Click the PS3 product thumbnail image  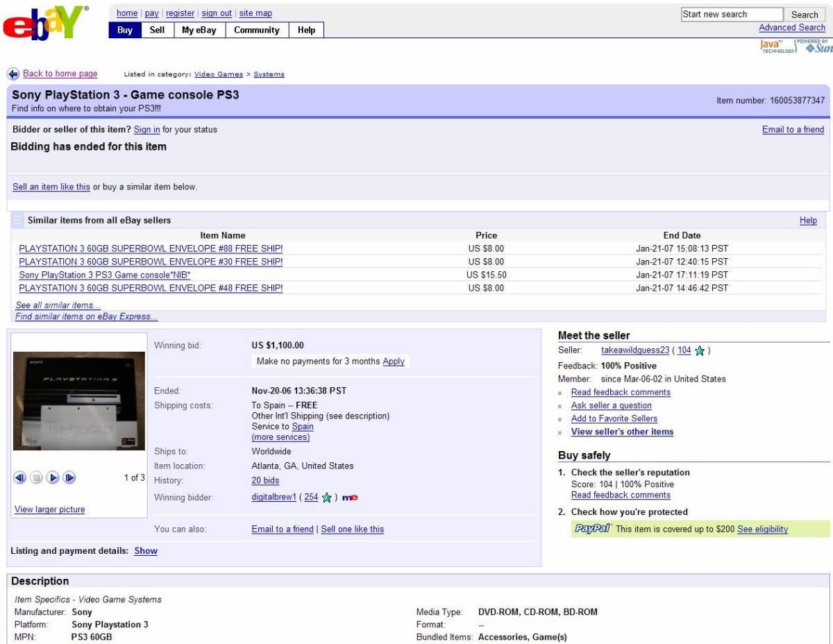79,401
